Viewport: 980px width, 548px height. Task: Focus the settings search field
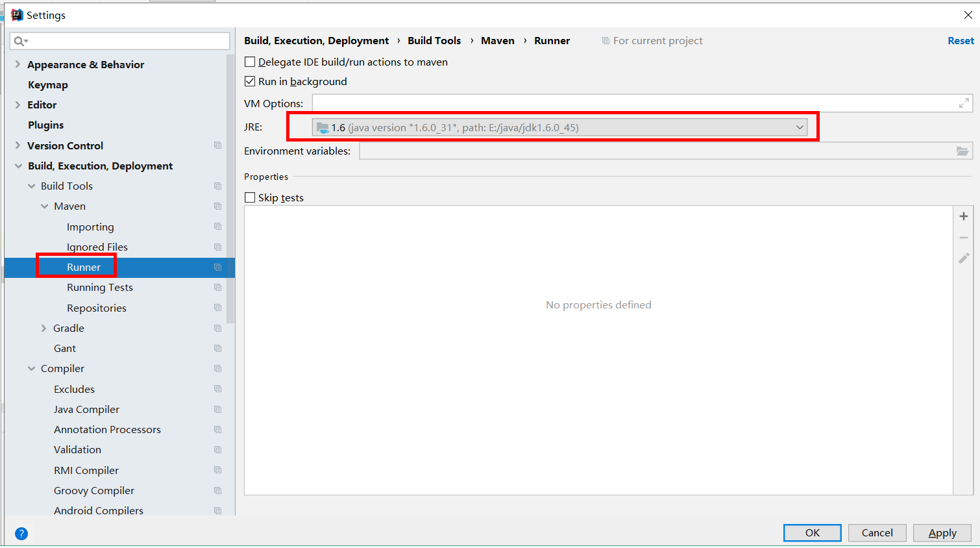point(120,41)
